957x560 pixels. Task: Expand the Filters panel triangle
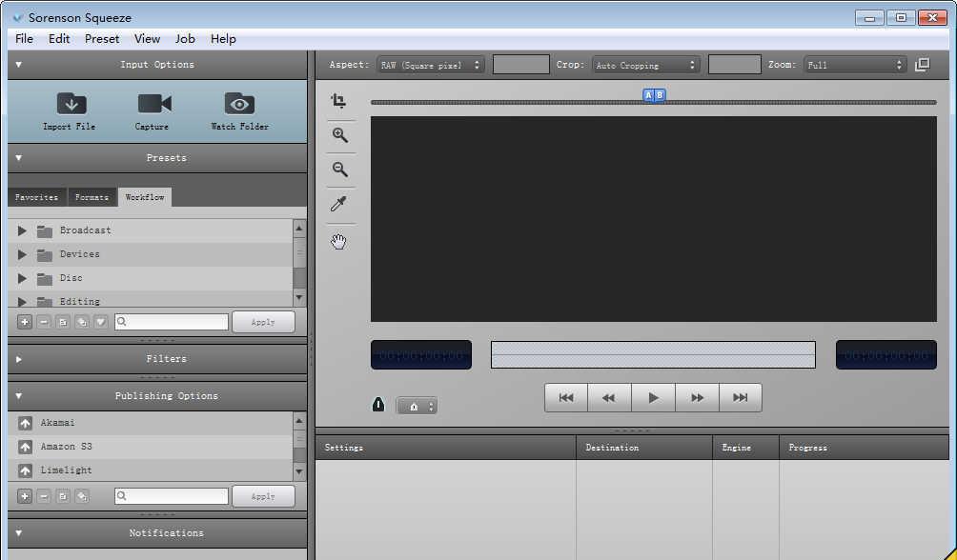(18, 359)
